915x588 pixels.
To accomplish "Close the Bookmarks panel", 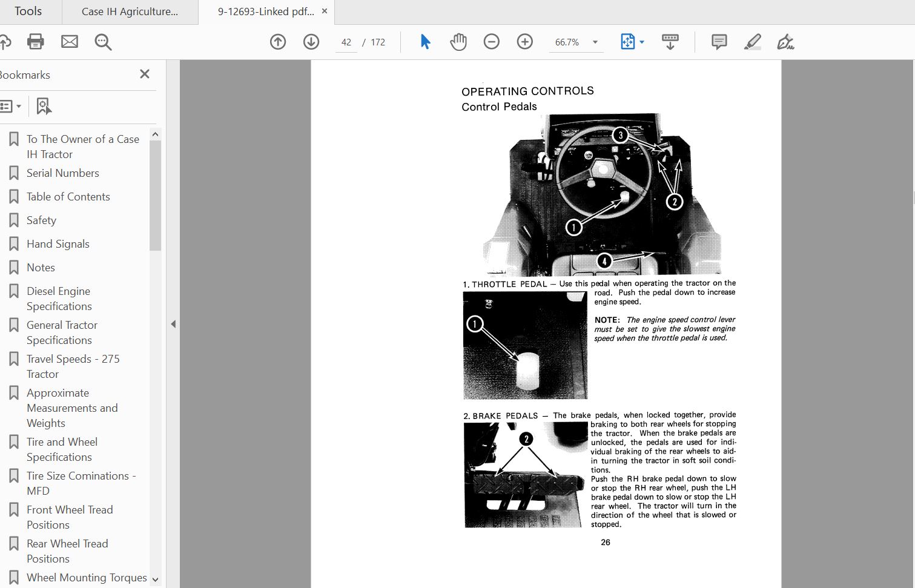I will 145,74.
